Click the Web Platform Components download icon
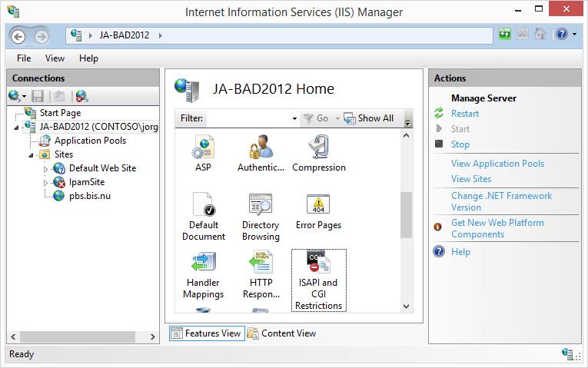This screenshot has width=588, height=368. 437,227
